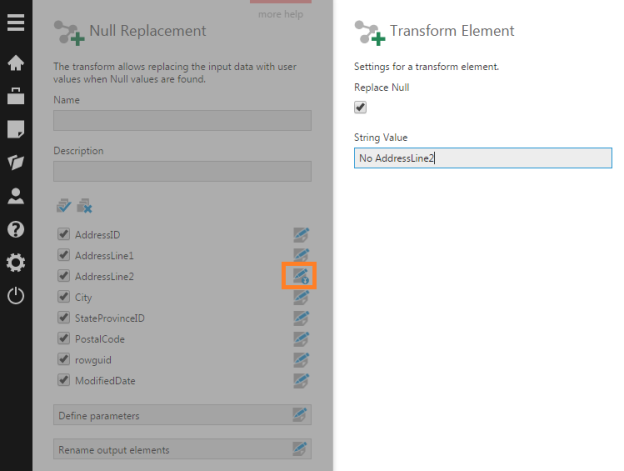
Task: Open the settings gear icon
Action: click(16, 263)
